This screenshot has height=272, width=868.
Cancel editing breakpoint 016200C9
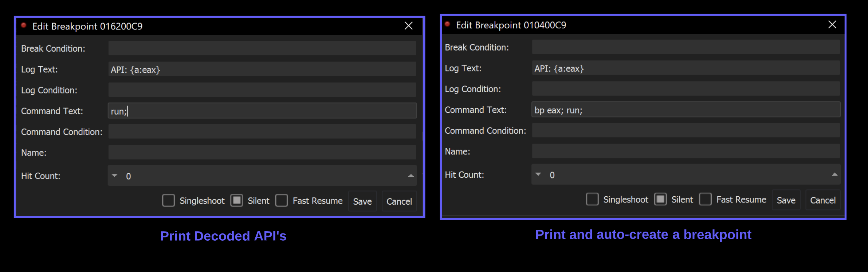(399, 201)
